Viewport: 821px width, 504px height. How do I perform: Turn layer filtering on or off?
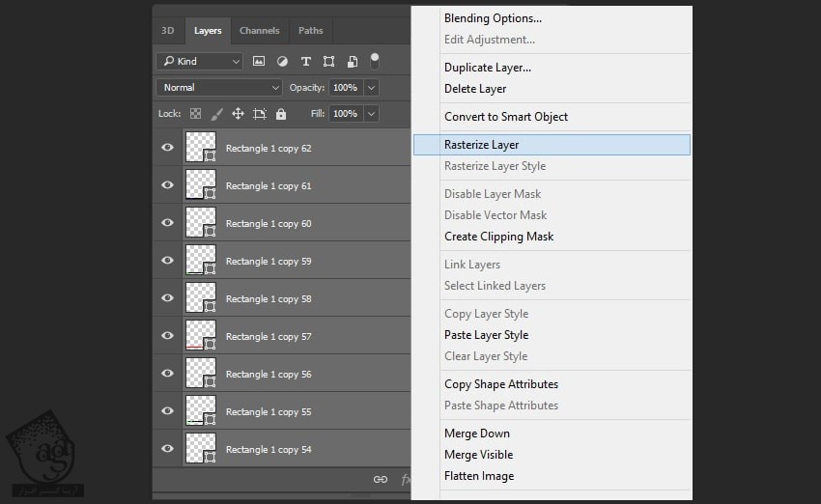[375, 61]
